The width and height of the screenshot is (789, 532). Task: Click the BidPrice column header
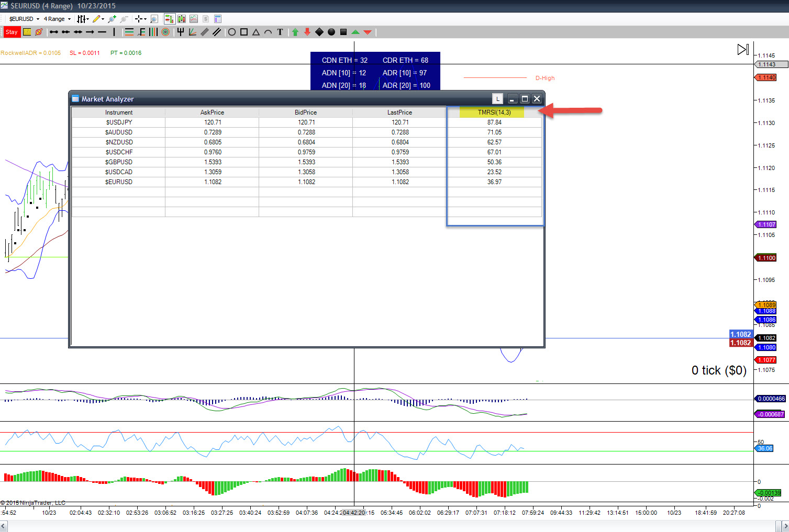pos(306,112)
